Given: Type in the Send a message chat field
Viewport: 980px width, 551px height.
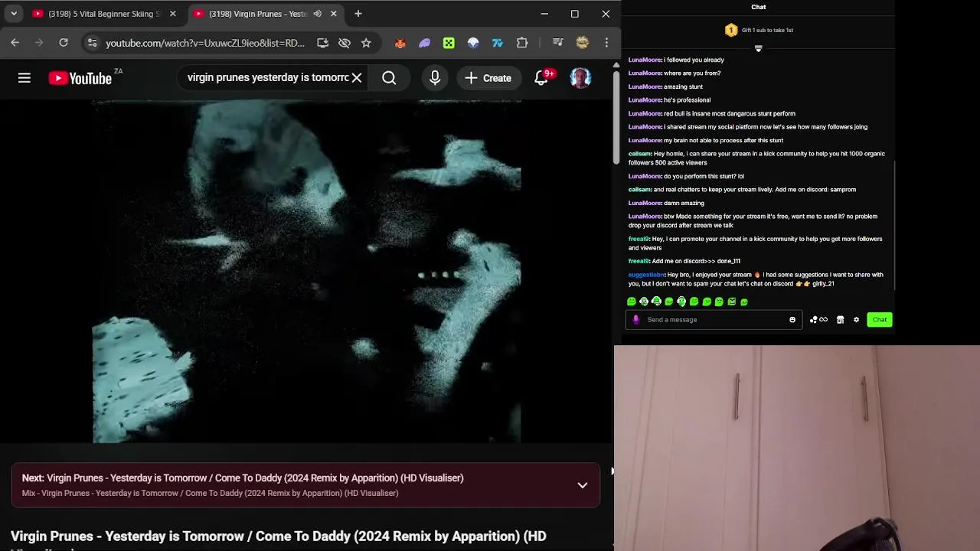Looking at the screenshot, I should (714, 320).
